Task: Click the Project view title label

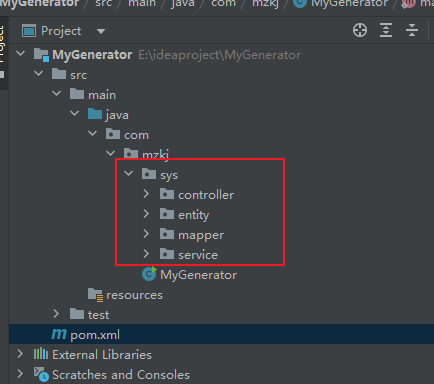Action: (x=61, y=31)
